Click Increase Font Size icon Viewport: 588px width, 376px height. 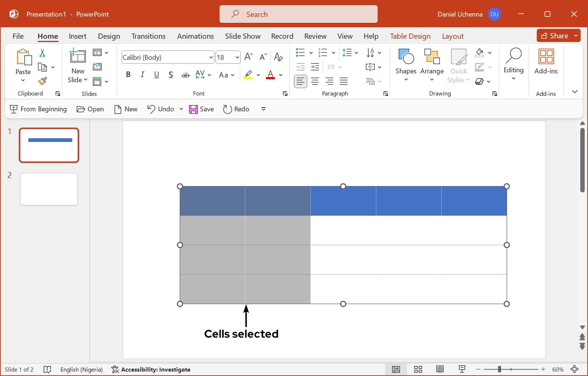pos(248,57)
